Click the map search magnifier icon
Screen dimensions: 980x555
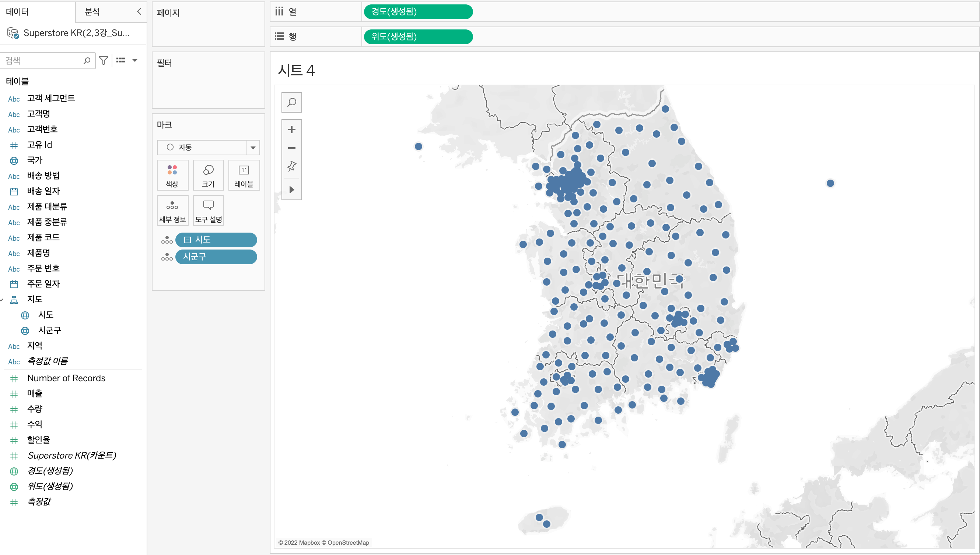pos(291,102)
